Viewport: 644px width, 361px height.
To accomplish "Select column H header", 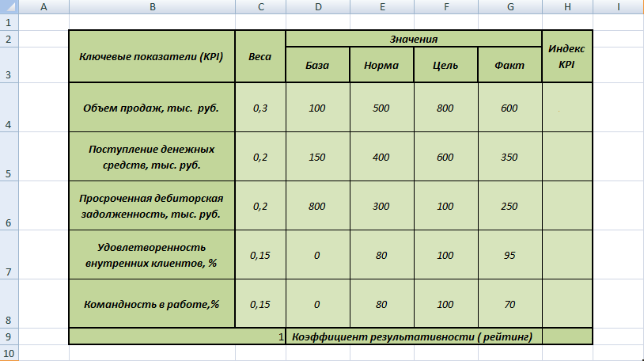I will [566, 7].
